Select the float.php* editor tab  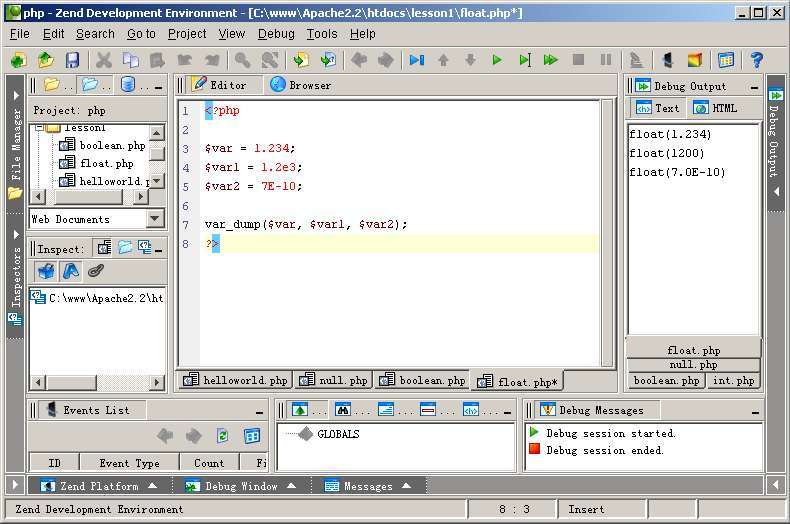click(x=517, y=381)
